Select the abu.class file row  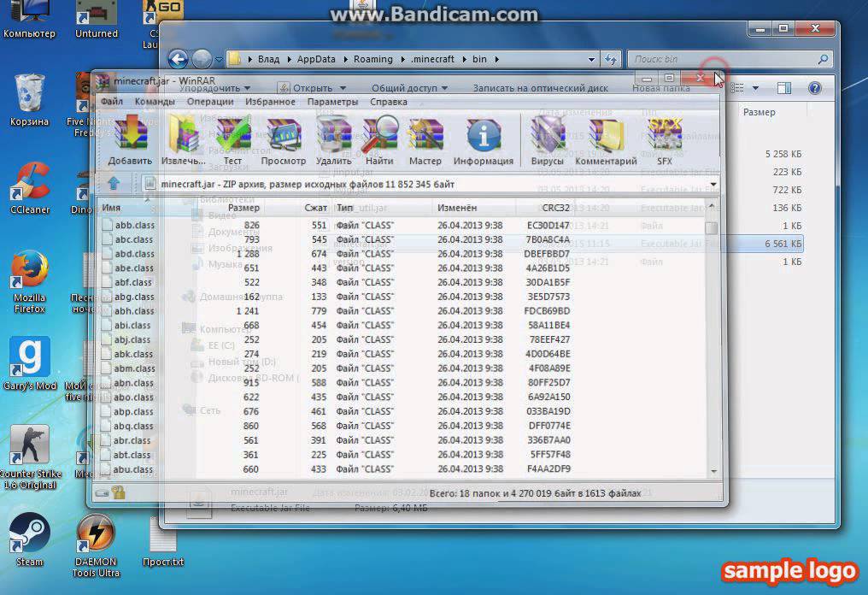coord(336,469)
